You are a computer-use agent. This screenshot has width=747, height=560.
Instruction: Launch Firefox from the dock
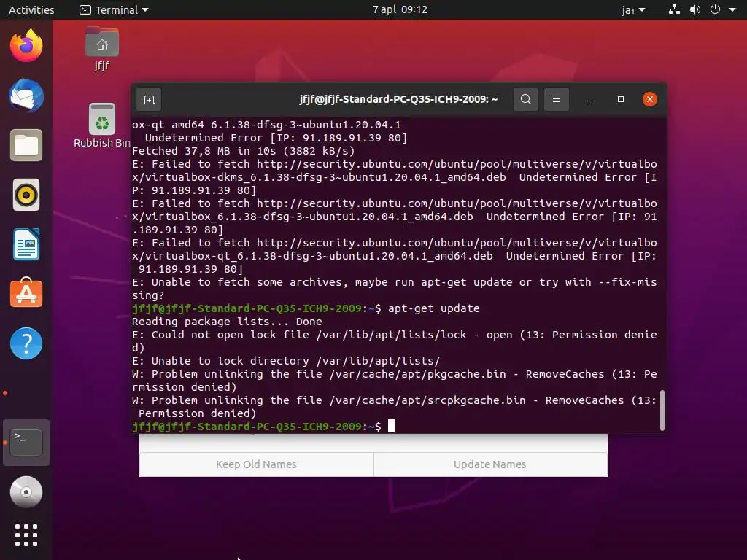[26, 46]
